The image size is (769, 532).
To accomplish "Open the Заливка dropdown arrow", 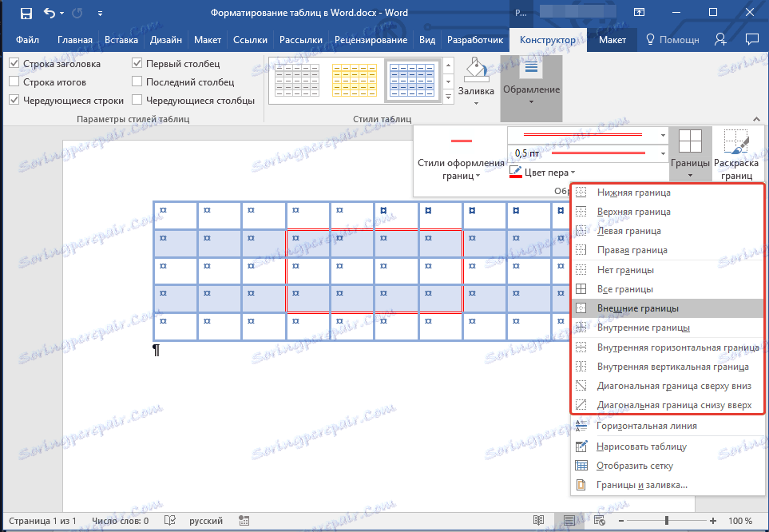I will coord(476,103).
